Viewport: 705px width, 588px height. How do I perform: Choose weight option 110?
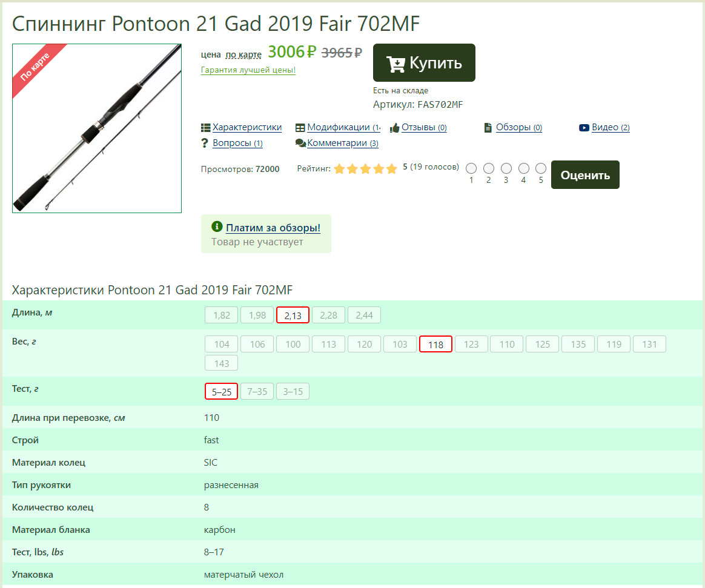click(507, 345)
